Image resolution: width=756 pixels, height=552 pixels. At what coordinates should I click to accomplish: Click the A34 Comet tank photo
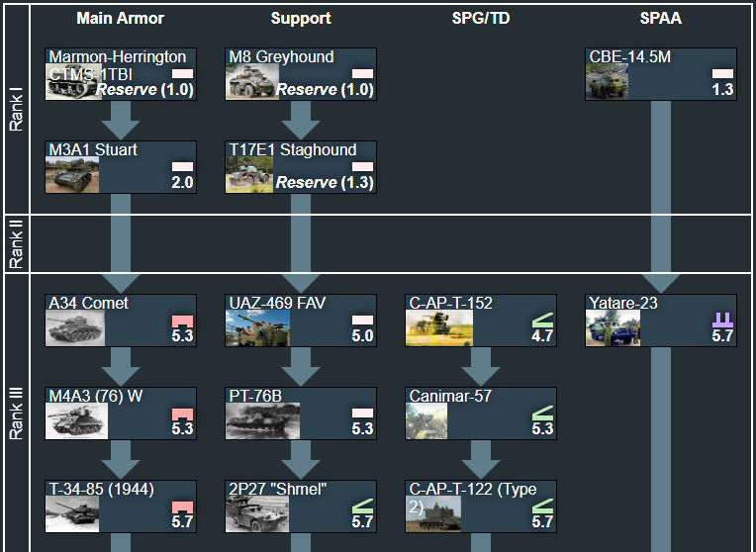pos(75,327)
